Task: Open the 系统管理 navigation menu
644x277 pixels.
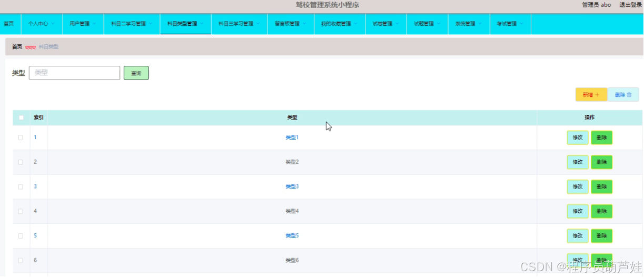Action: point(469,24)
